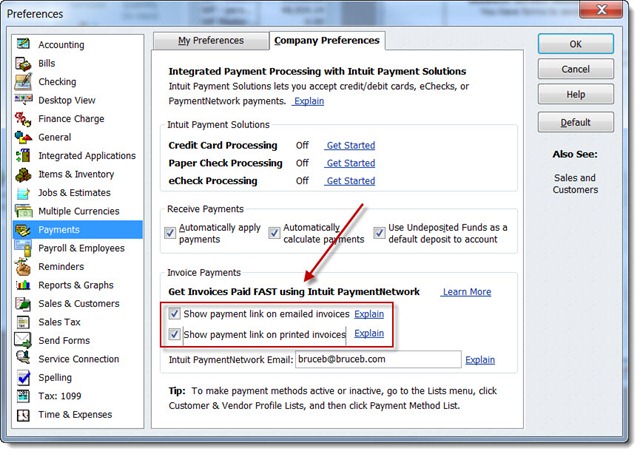Select Items & Inventory preferences entry
This screenshot has width=640, height=454.
(78, 174)
